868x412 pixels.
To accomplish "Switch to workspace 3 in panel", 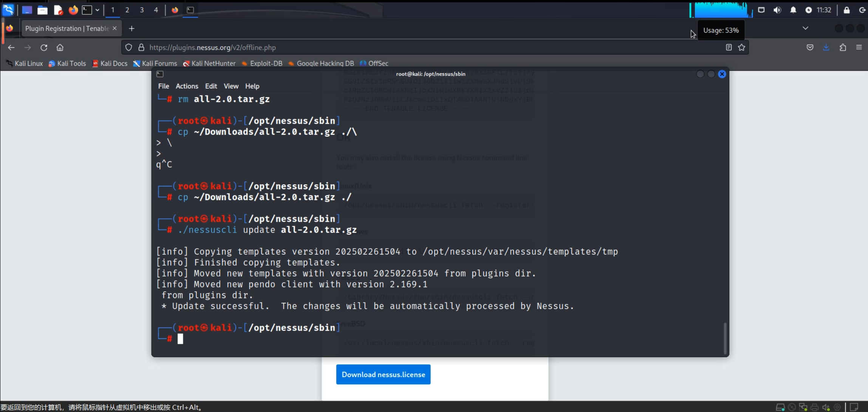I will point(142,10).
